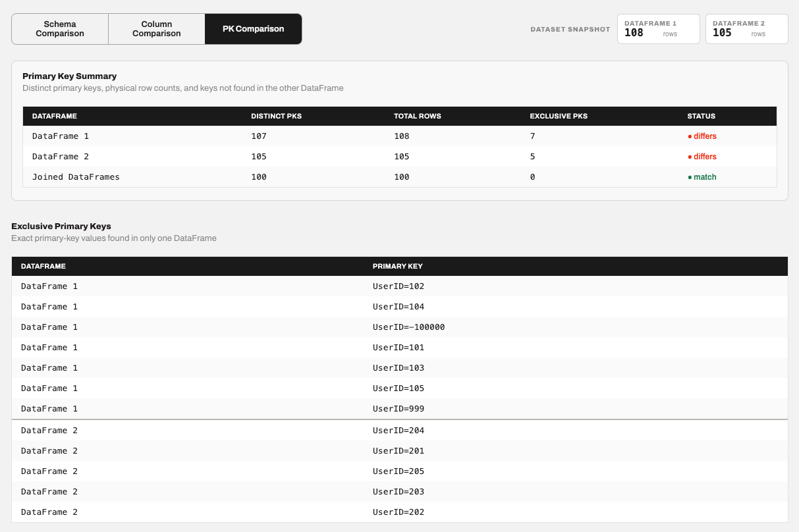The width and height of the screenshot is (799, 532).
Task: Click the differs status for DataFrame 1
Action: pos(702,136)
